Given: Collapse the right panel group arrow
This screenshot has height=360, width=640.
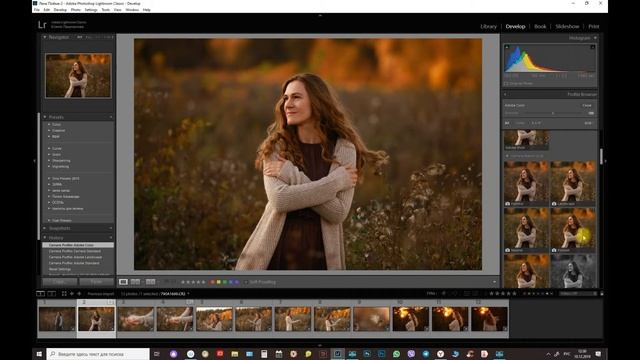Looking at the screenshot, I should click(x=605, y=161).
